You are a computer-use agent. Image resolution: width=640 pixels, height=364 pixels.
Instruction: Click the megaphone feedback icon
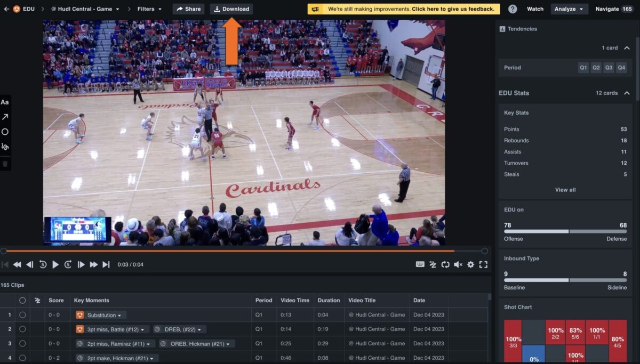(x=316, y=9)
